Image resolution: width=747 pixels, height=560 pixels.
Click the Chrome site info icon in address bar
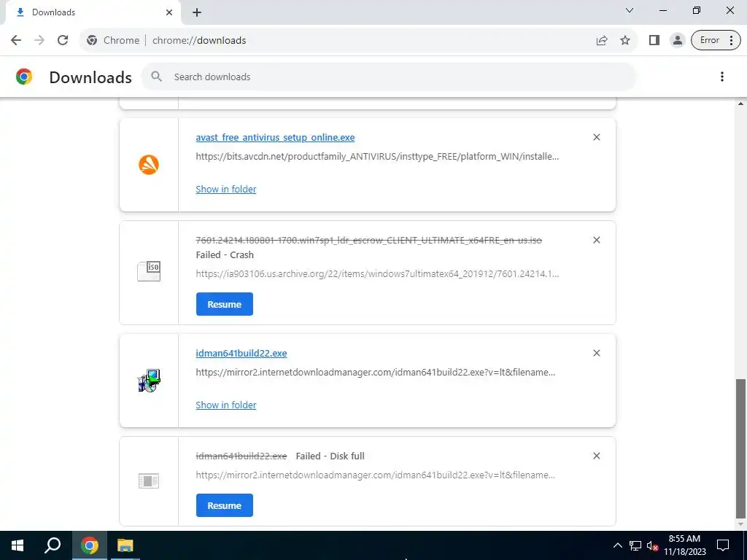(92, 41)
